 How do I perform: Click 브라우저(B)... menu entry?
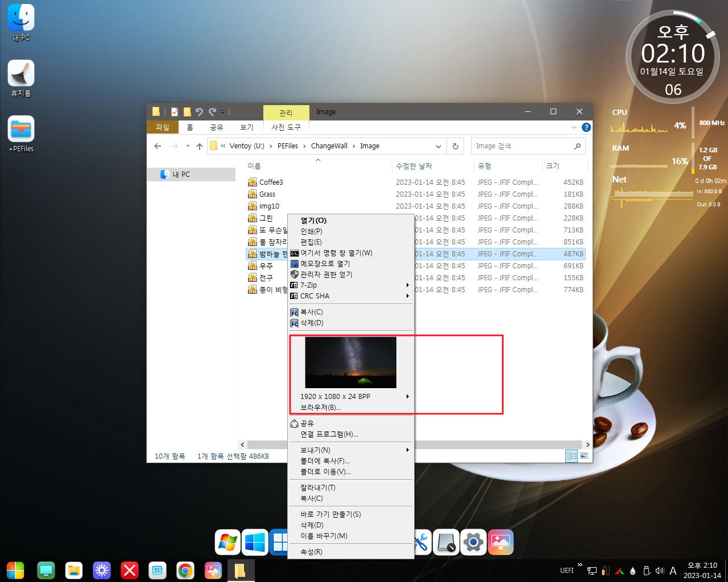coord(350,408)
